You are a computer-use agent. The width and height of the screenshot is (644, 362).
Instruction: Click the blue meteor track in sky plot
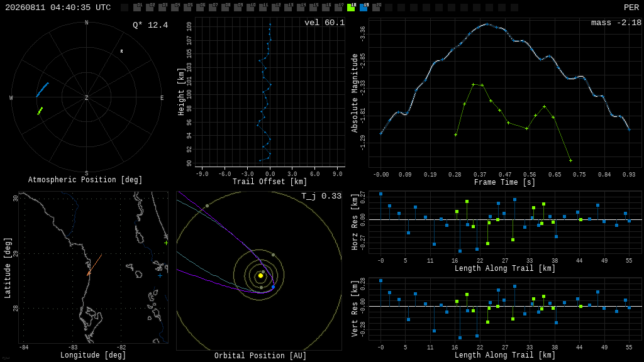(x=42, y=89)
